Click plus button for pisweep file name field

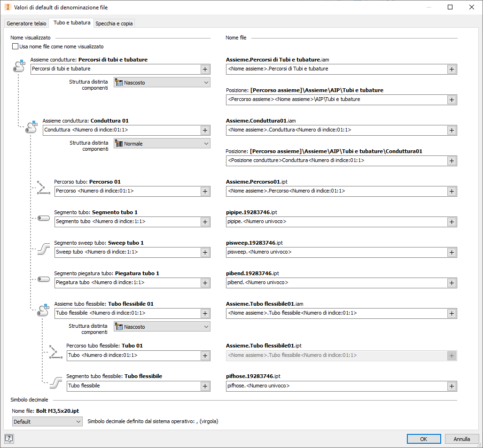452,252
